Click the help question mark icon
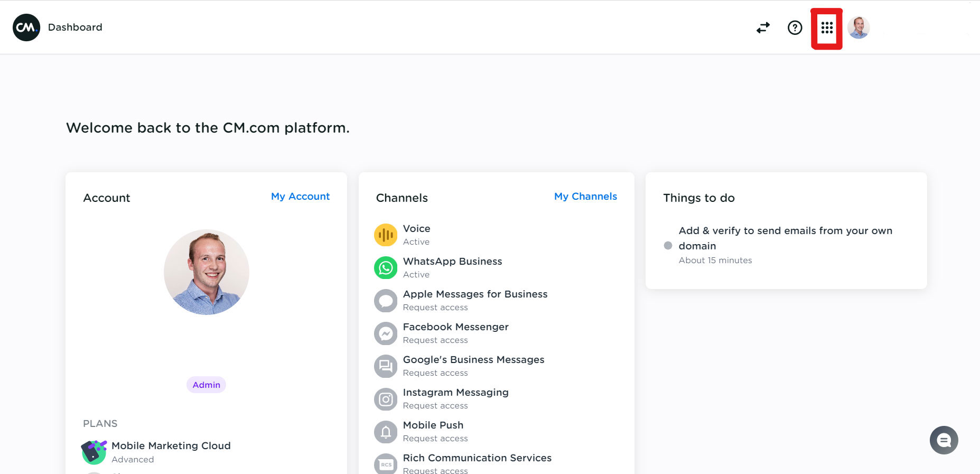This screenshot has height=474, width=980. pyautogui.click(x=795, y=27)
